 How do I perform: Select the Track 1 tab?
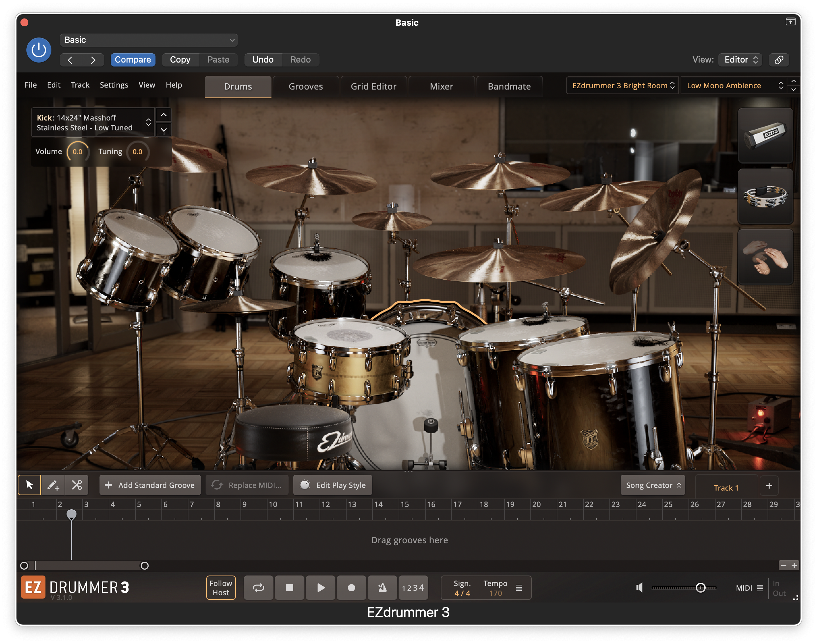coord(726,488)
